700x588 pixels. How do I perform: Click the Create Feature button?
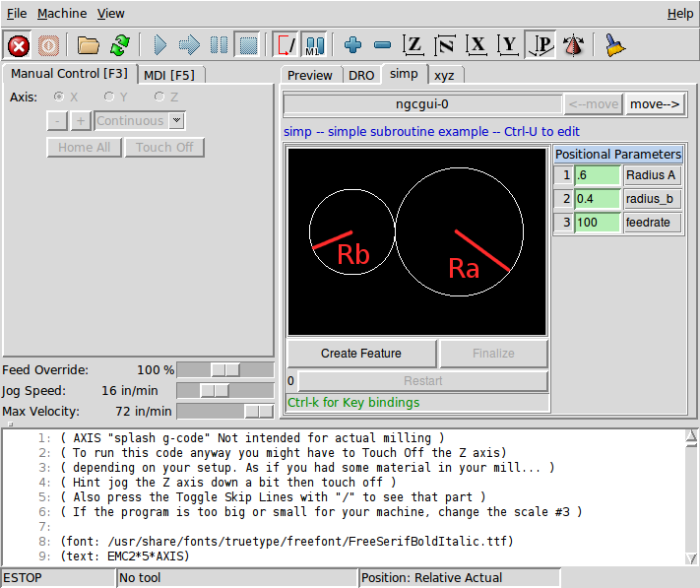[361, 354]
